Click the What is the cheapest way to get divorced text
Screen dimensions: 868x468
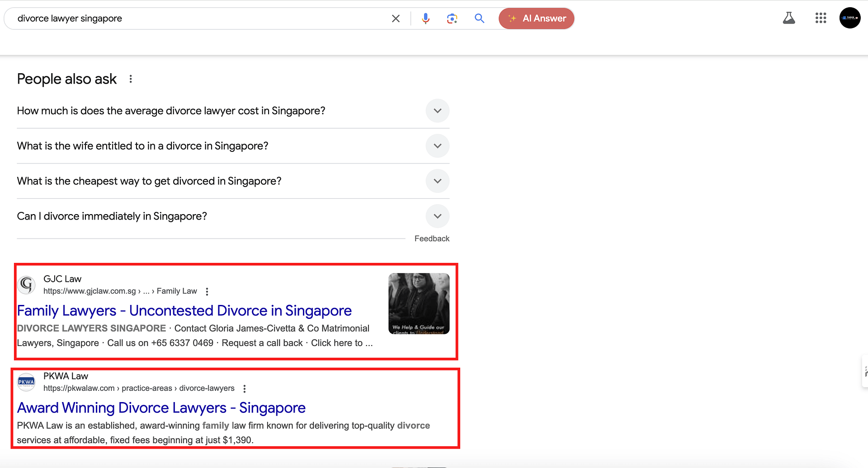(149, 181)
